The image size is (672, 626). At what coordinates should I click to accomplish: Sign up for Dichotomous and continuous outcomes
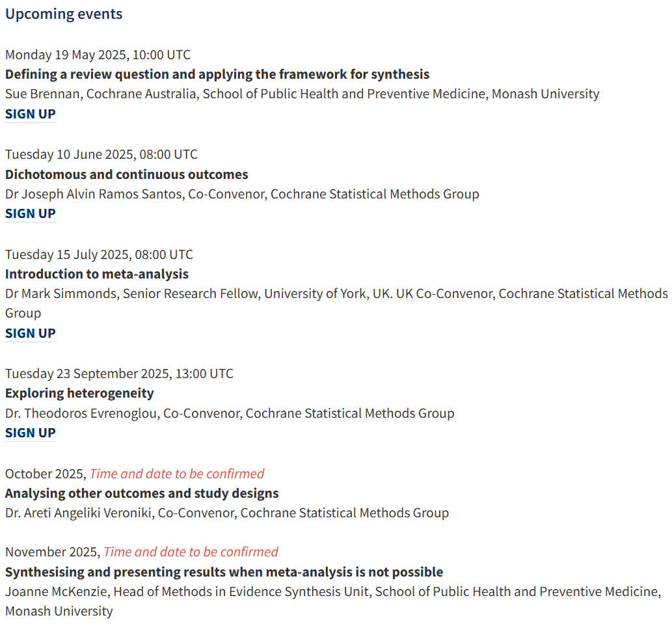tap(31, 213)
